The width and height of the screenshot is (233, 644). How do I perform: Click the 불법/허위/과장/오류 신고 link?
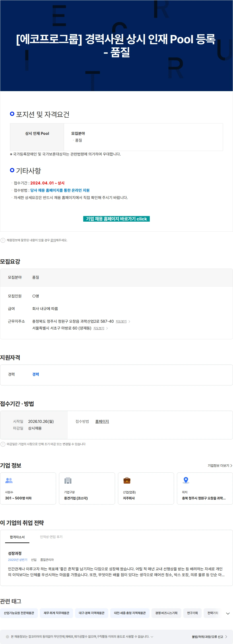[207, 637]
